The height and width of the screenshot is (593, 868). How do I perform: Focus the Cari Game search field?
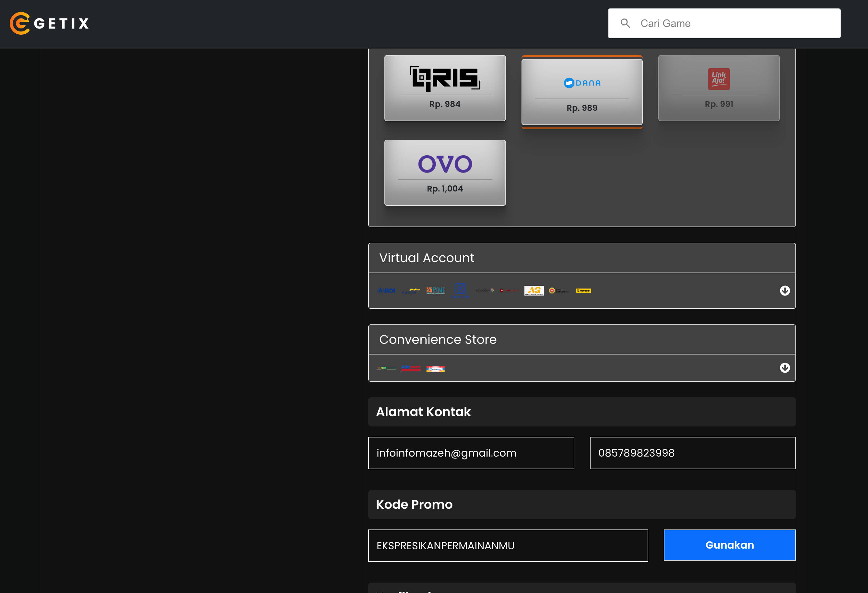(724, 23)
